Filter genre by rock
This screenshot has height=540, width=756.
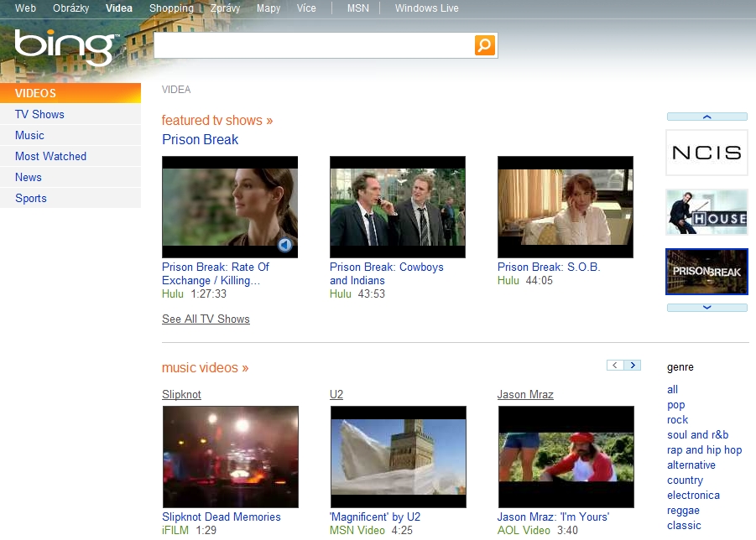(677, 419)
